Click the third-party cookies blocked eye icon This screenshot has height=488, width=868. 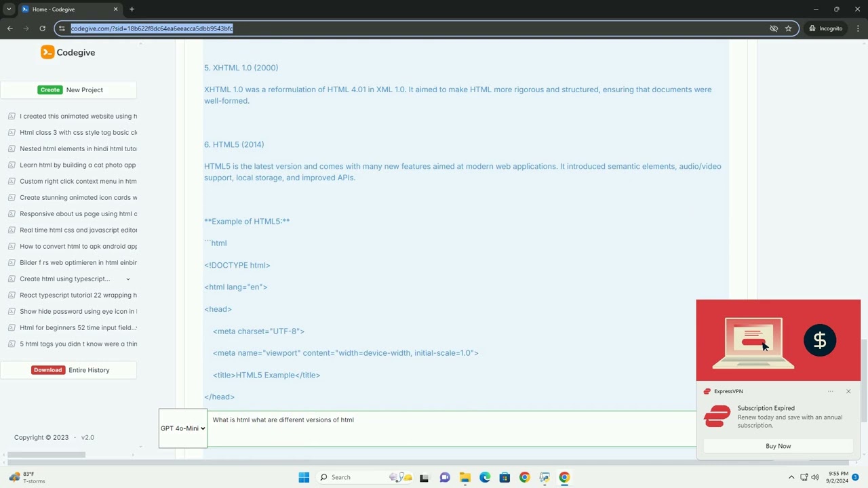tap(774, 28)
